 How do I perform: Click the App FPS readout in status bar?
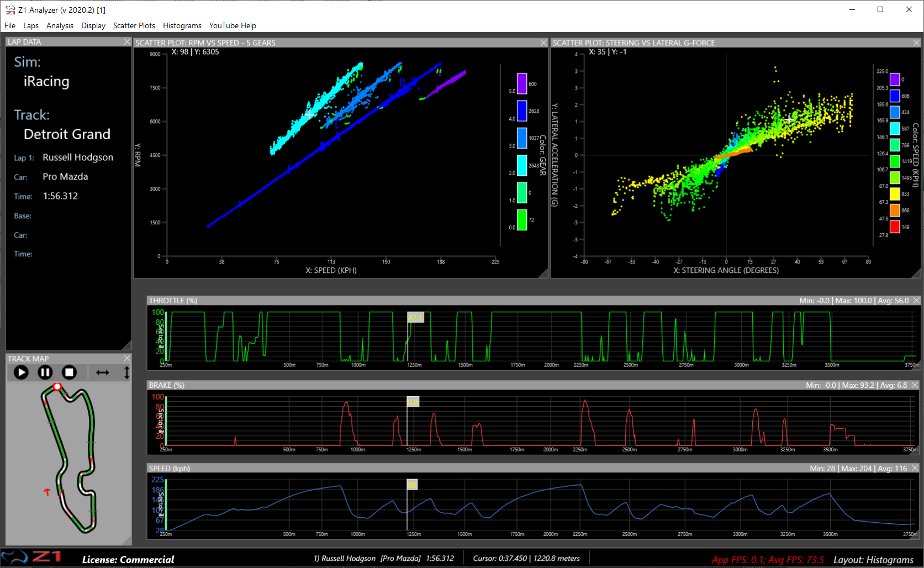pos(768,560)
